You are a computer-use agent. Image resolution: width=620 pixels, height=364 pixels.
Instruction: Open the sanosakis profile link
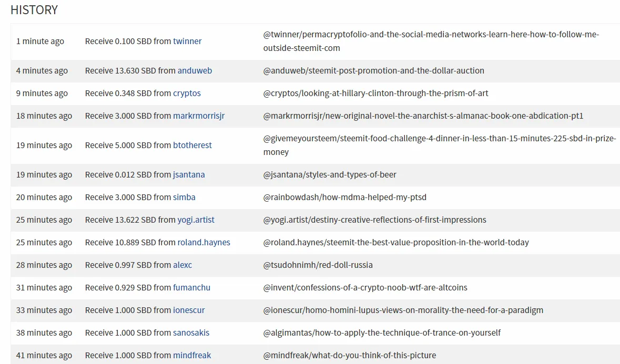pyautogui.click(x=191, y=332)
